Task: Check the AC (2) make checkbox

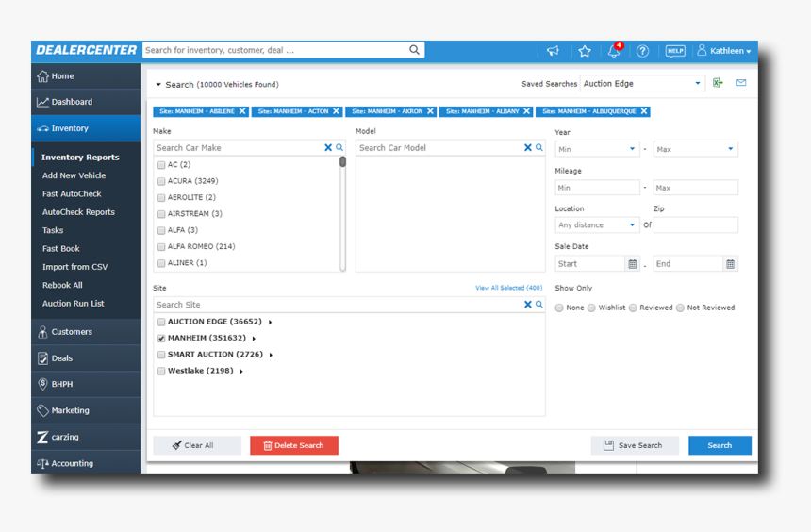Action: (161, 165)
